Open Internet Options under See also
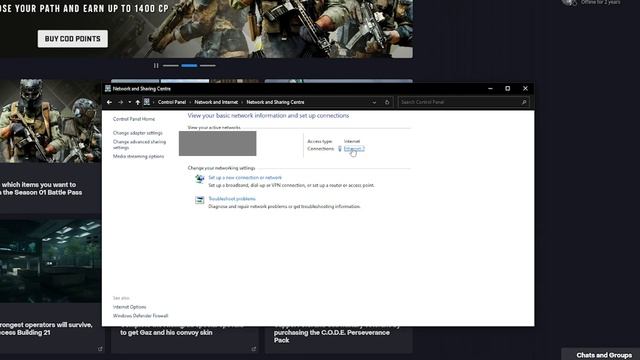 tap(129, 307)
